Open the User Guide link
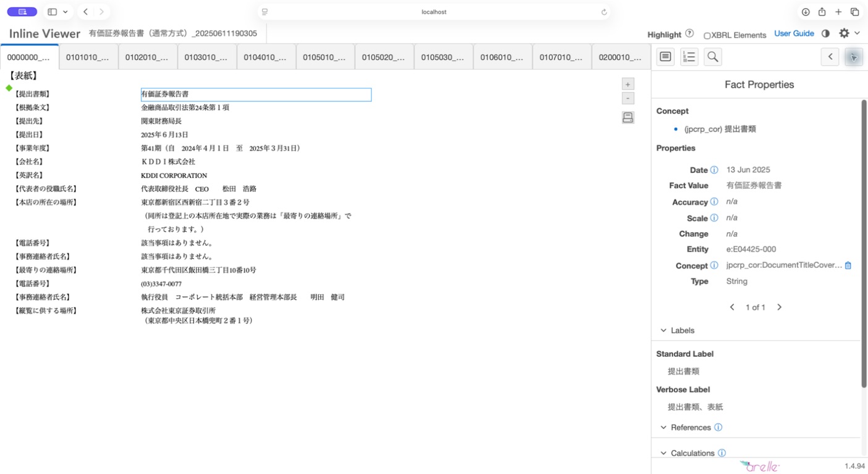This screenshot has width=868, height=474. click(x=794, y=33)
